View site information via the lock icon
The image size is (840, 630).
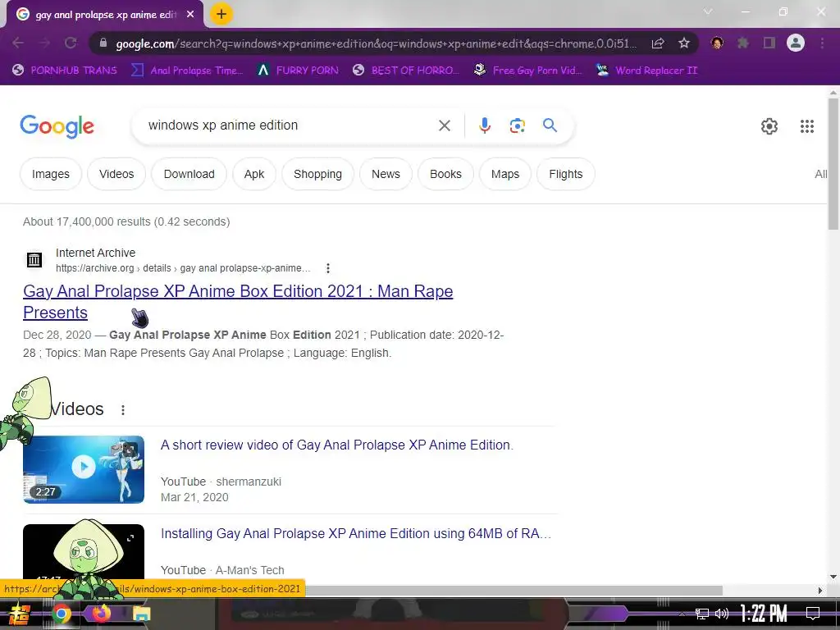click(103, 43)
